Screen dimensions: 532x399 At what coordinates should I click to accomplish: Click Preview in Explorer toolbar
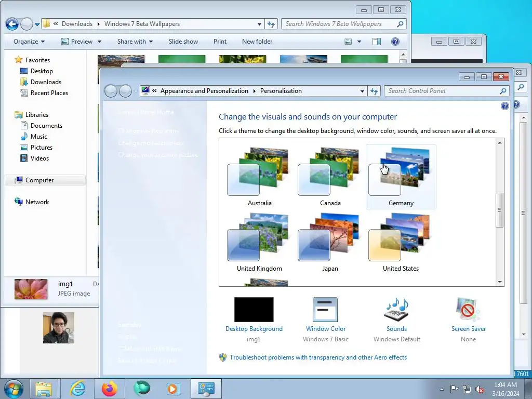pyautogui.click(x=77, y=42)
